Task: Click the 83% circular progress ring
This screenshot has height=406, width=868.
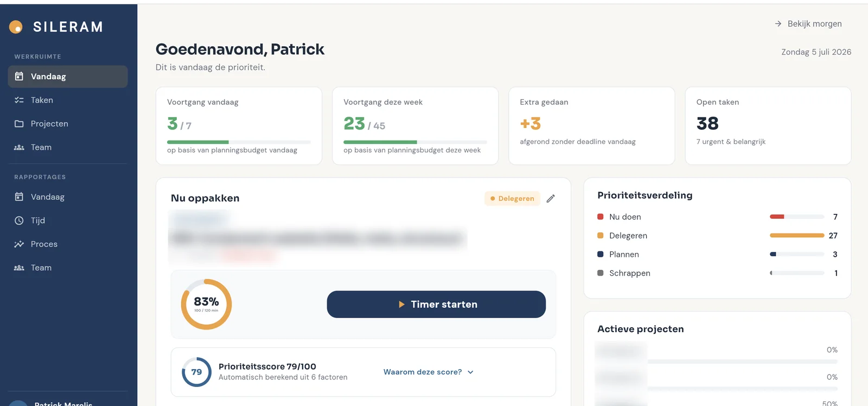Action: tap(206, 304)
